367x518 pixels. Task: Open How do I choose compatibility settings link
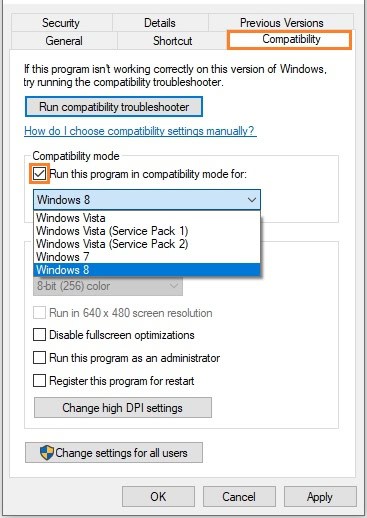coord(140,131)
